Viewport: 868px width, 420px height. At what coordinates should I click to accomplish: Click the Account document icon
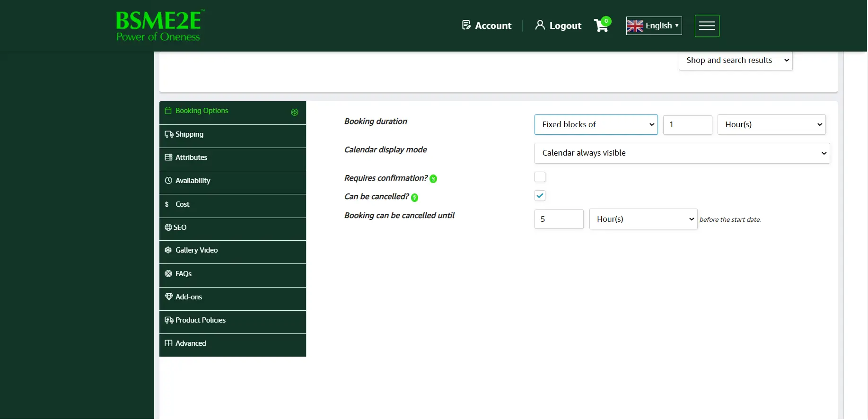466,25
